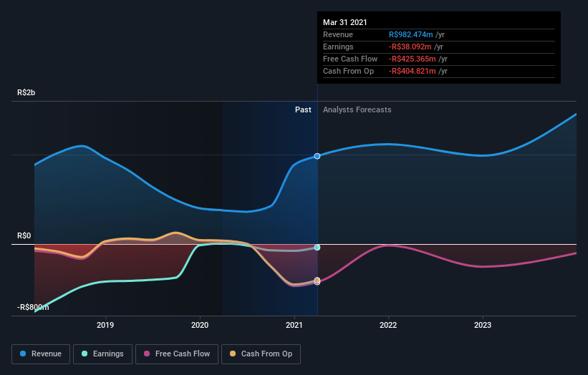Click the teal Earnings data point marker

click(317, 248)
